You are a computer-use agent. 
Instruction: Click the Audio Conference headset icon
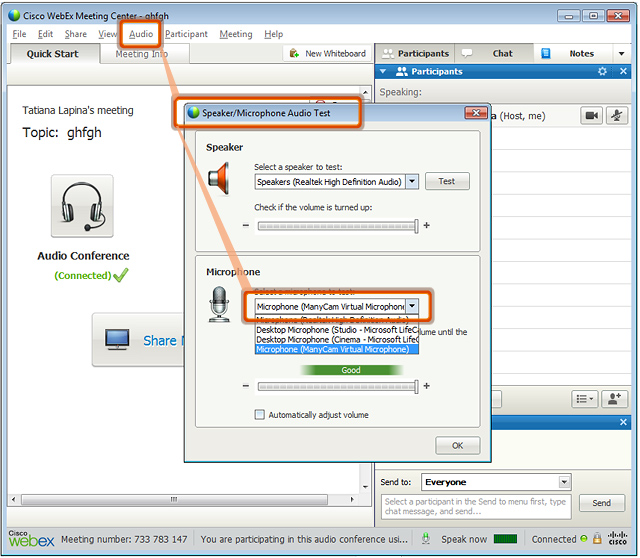(x=82, y=206)
